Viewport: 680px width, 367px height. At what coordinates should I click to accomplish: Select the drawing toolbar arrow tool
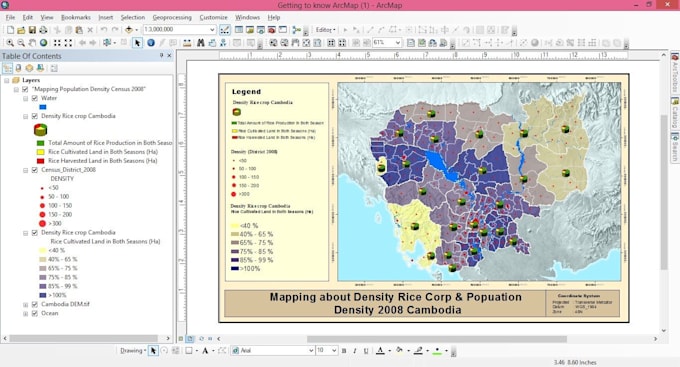point(153,351)
